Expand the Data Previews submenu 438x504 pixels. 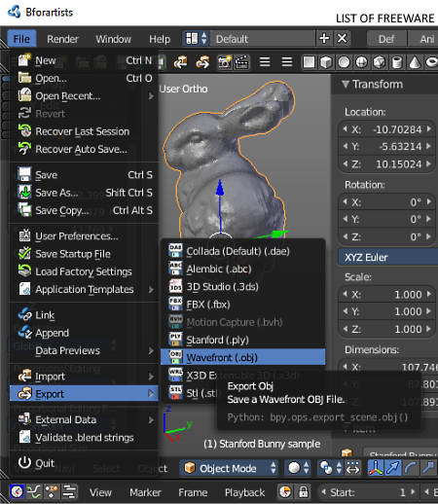click(x=85, y=350)
